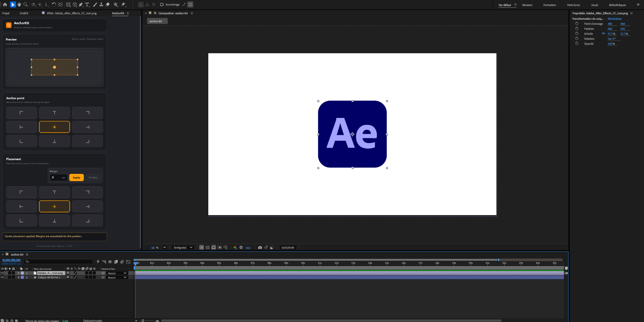
Task: Toggle the Opacité stopwatch
Action: point(577,44)
